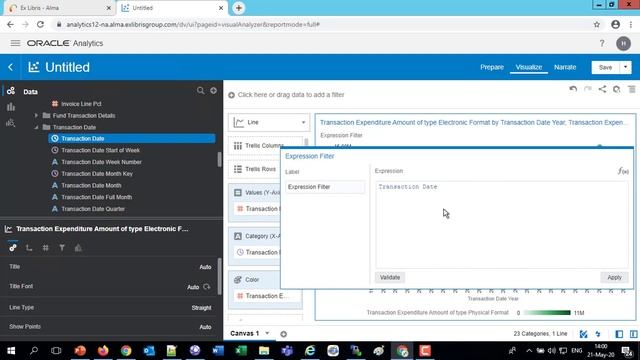
Task: Open Axis properties tab icon
Action: click(x=29, y=247)
